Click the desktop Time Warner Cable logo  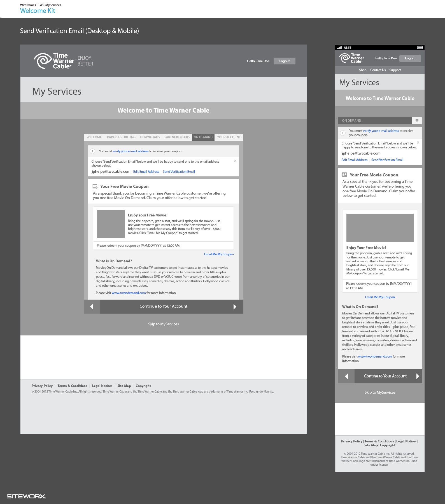[x=54, y=61]
